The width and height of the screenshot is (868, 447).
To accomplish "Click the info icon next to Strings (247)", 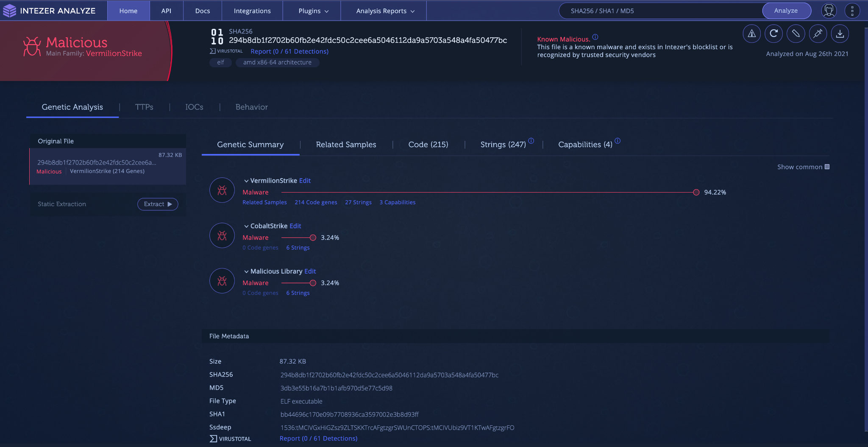I will tap(531, 141).
